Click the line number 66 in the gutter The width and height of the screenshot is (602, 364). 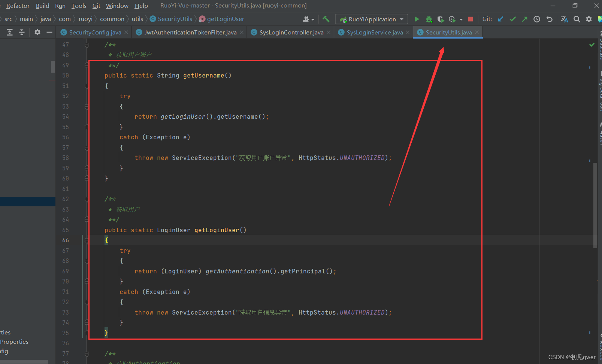66,240
